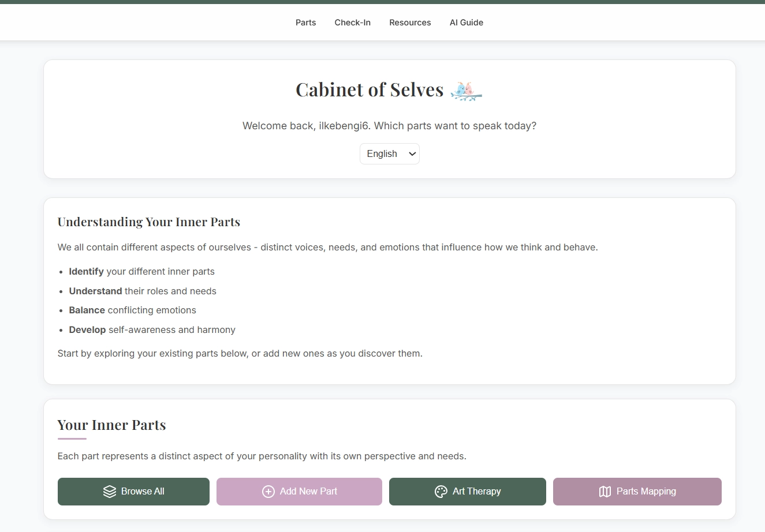Click the Understand their roles bullet
Viewport: 765px width, 532px height.
[x=143, y=291]
